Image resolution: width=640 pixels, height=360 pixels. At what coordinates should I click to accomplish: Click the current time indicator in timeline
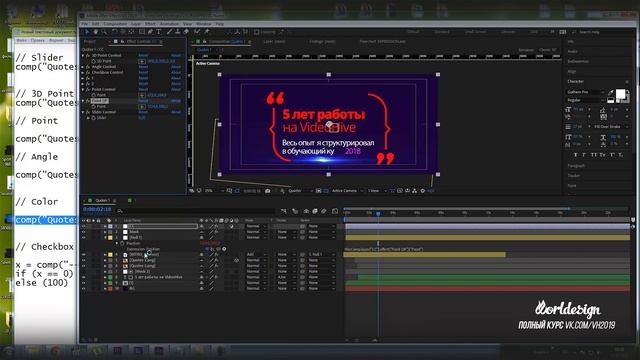(378, 213)
